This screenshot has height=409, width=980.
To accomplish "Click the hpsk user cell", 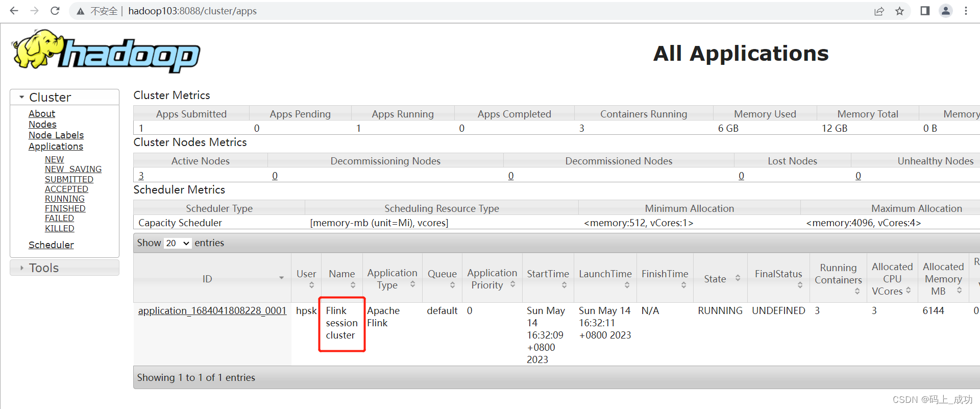I will 306,310.
